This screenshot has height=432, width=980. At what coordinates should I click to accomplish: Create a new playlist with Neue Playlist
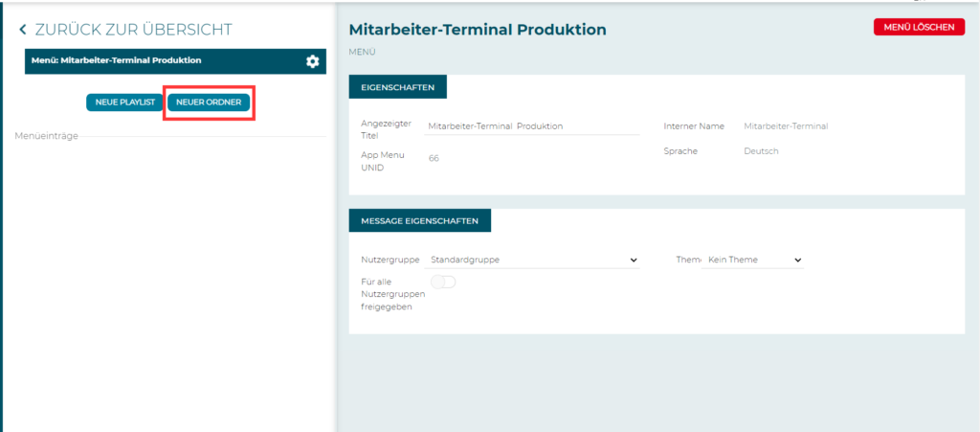pyautogui.click(x=125, y=102)
